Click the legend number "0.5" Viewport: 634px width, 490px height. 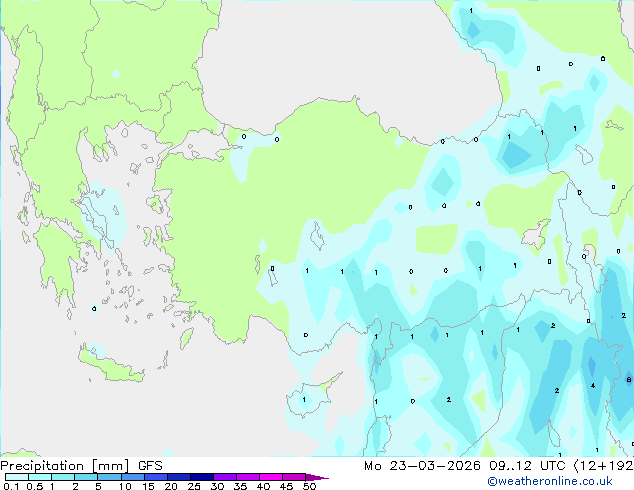[x=35, y=486]
